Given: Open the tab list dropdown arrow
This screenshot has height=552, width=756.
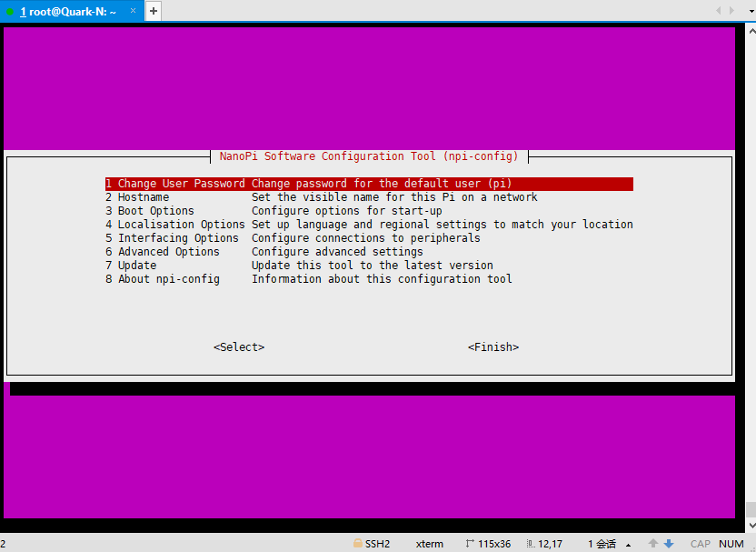Looking at the screenshot, I should (751, 11).
